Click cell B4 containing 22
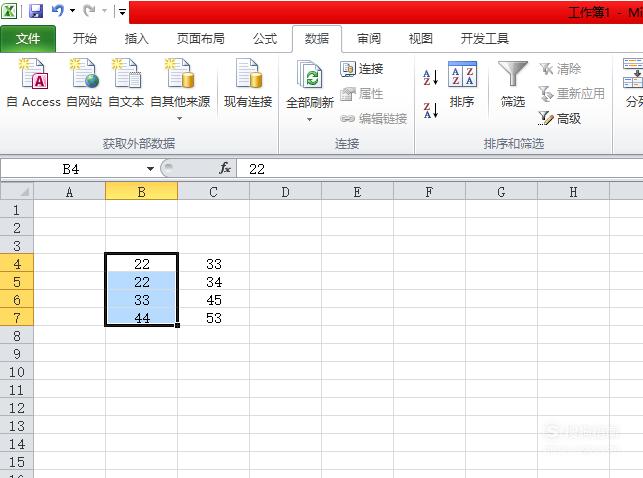This screenshot has width=643, height=478. pos(141,264)
